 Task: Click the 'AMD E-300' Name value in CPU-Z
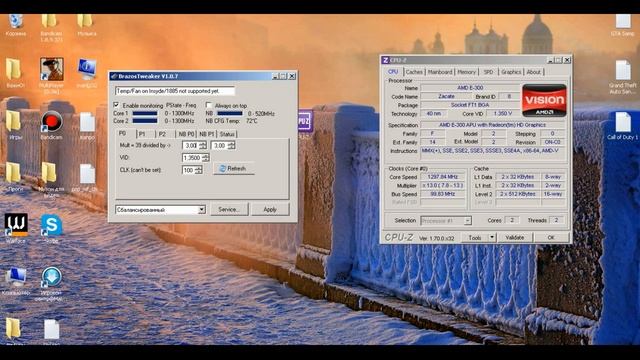tap(470, 88)
